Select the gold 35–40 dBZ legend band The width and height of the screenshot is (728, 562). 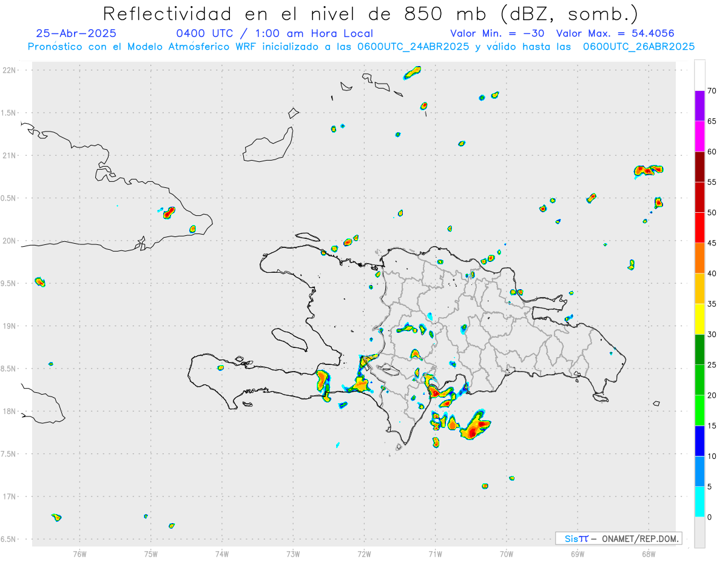pyautogui.click(x=699, y=289)
